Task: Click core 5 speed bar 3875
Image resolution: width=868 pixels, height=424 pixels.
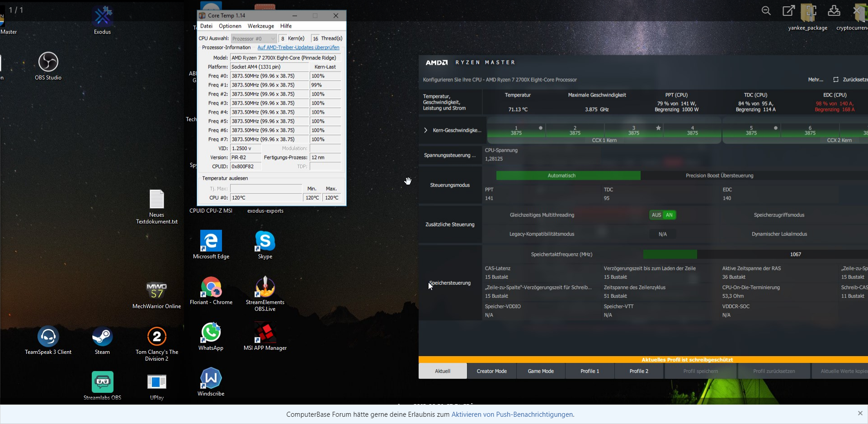Action: coord(751,131)
